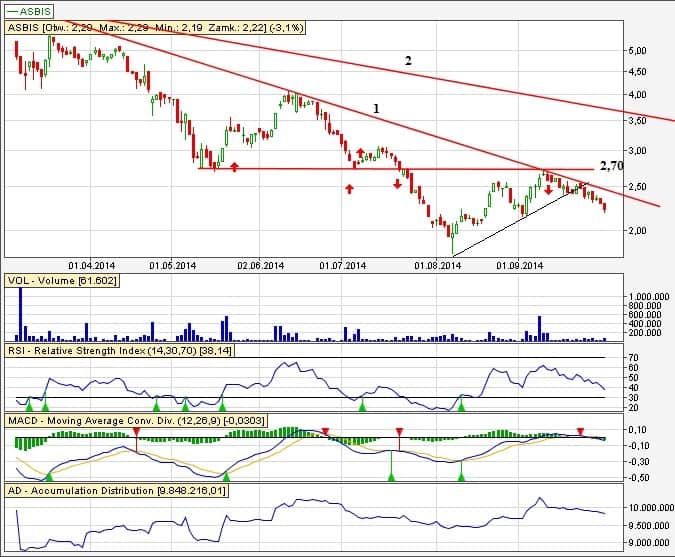Click the 01.08.2014 date on time axis
The width and height of the screenshot is (675, 557).
(435, 265)
